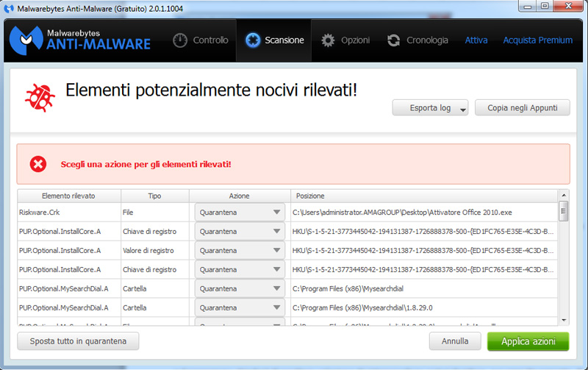
Task: Click Copia negli Appunti button
Action: pos(523,107)
